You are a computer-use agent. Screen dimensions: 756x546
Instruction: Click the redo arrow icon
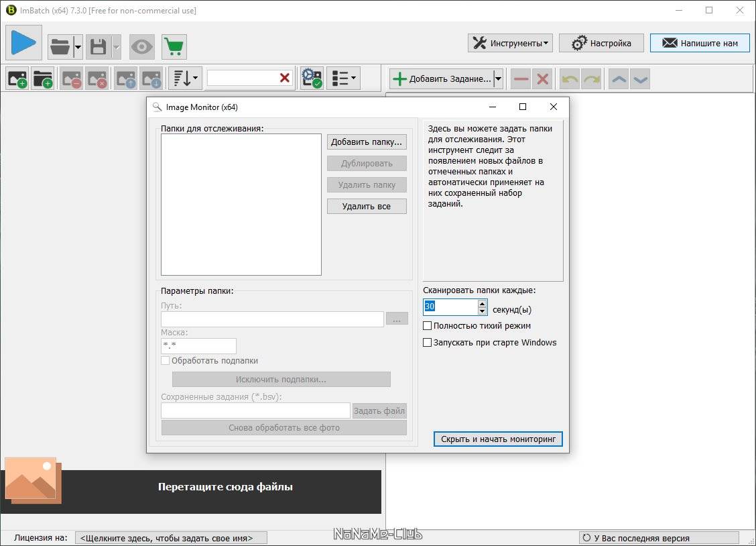coord(592,78)
